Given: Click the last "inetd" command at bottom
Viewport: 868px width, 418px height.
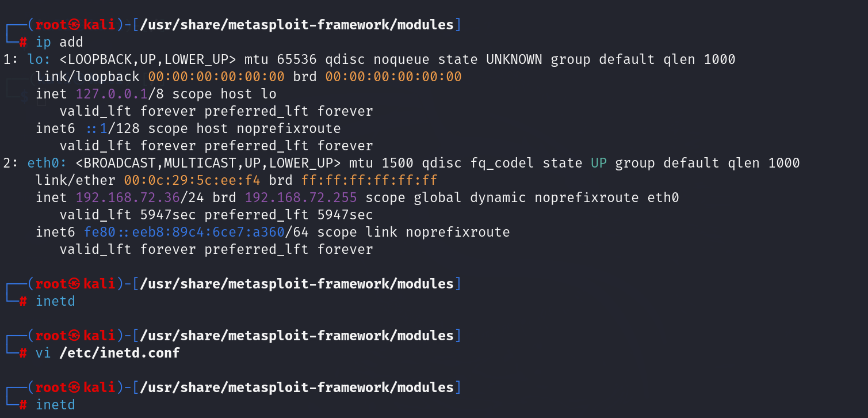Looking at the screenshot, I should click(55, 405).
